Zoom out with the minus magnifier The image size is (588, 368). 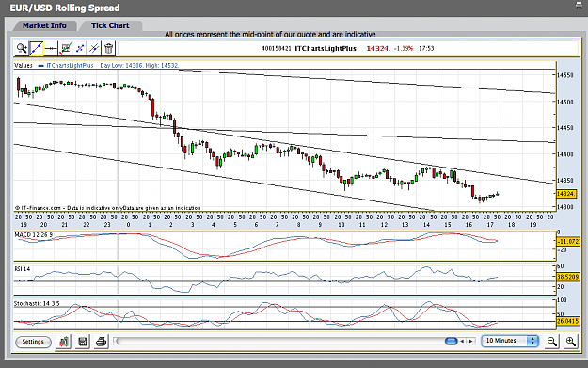552,342
